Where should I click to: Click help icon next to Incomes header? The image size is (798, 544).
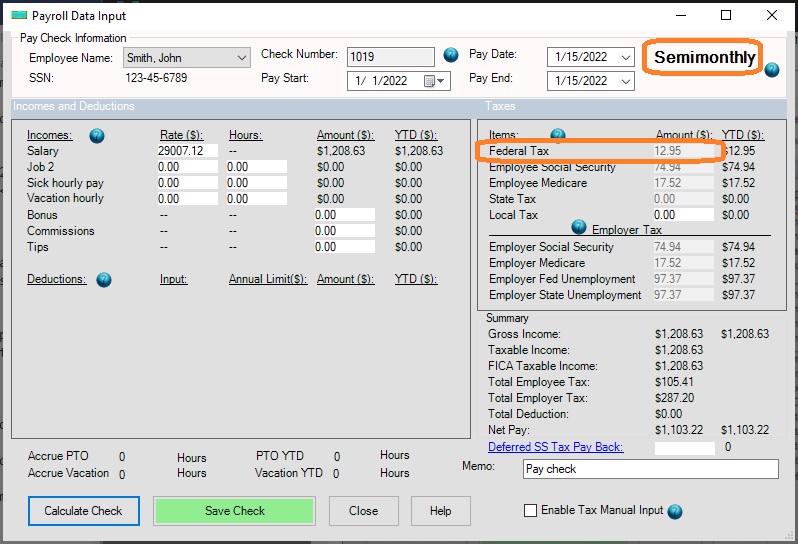pos(97,136)
